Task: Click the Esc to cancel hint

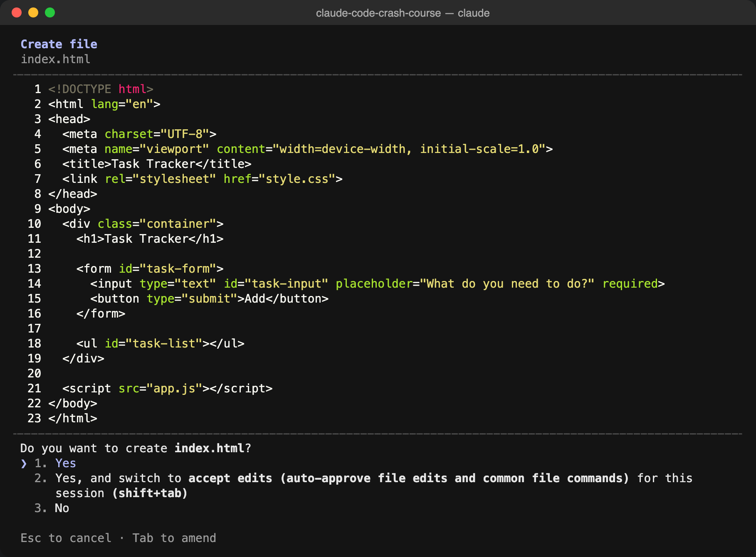Action: tap(66, 538)
